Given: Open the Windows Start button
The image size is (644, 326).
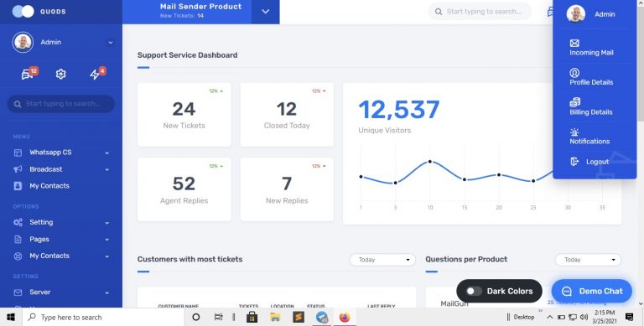Looking at the screenshot, I should (11, 317).
